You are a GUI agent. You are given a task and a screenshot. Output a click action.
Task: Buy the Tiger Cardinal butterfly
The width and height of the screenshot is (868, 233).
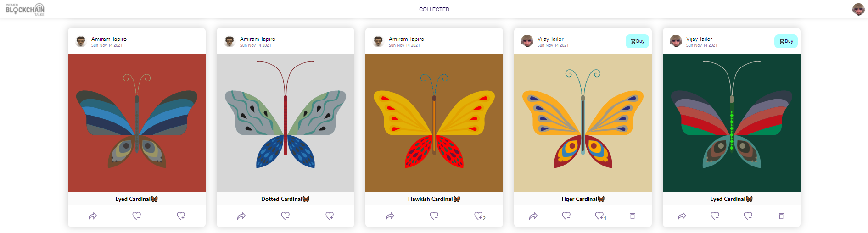(637, 41)
